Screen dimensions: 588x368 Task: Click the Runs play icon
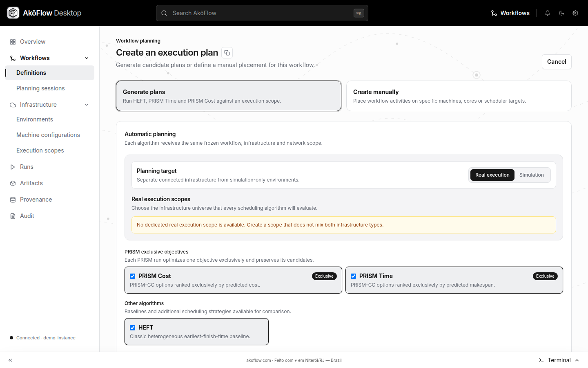[13, 167]
